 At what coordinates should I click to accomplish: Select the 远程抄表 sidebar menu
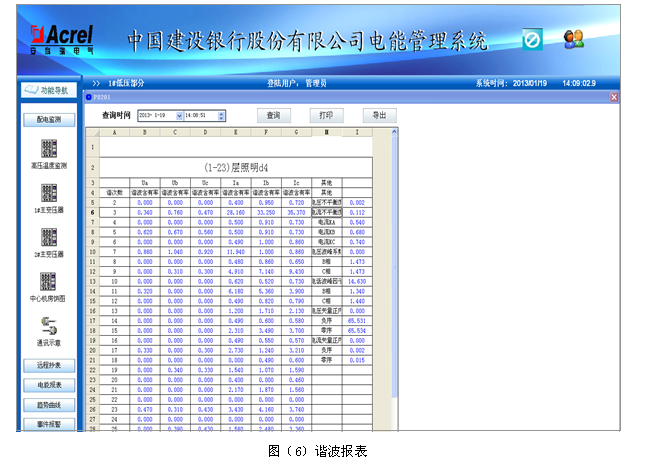tap(49, 365)
